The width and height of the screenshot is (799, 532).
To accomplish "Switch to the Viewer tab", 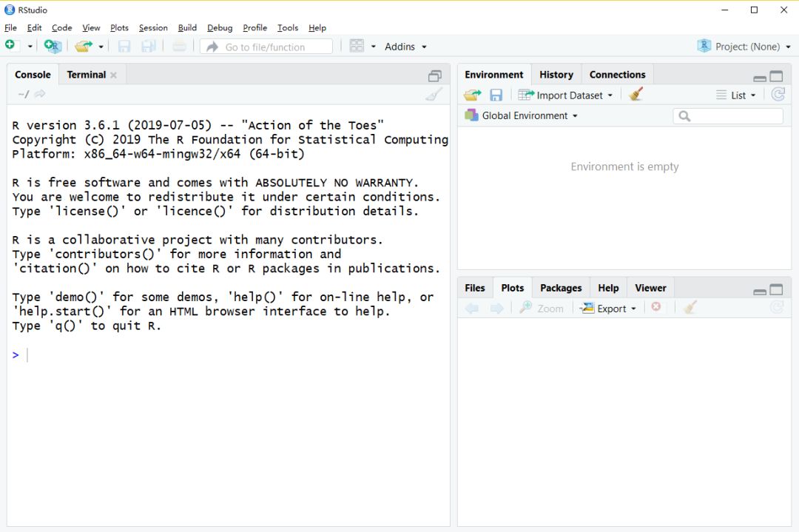I will [x=650, y=288].
